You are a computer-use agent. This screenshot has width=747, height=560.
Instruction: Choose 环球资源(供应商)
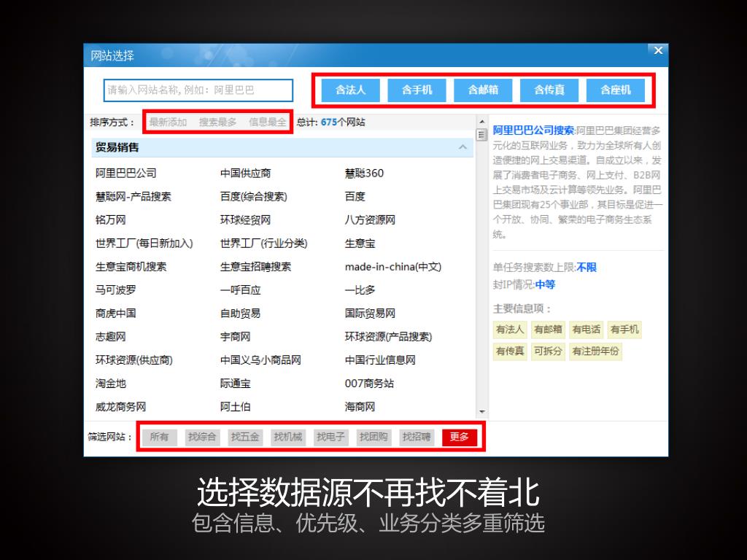click(134, 359)
